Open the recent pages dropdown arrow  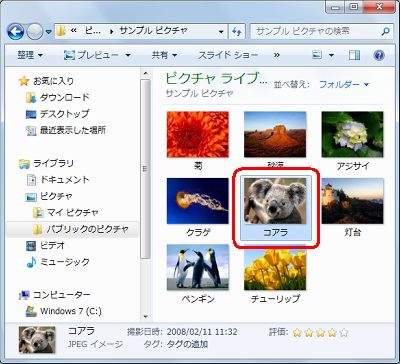point(49,32)
